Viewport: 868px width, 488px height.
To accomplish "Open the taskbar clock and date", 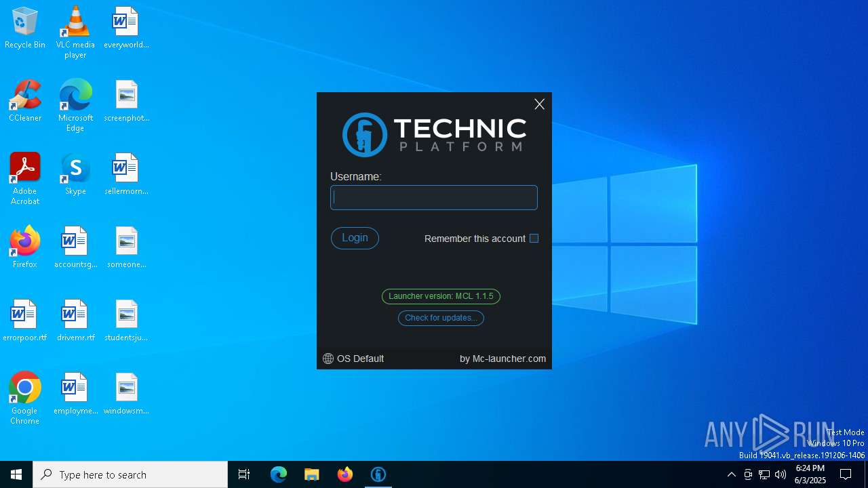I will tap(810, 474).
